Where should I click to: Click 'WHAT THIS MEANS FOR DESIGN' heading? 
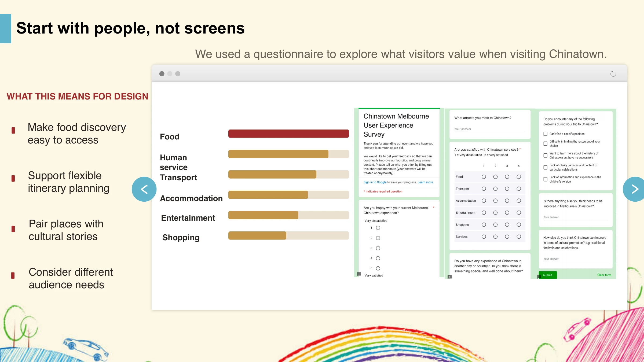click(x=77, y=97)
